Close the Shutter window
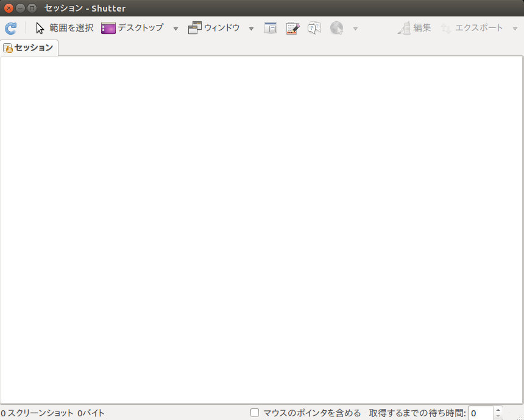Image resolution: width=524 pixels, height=420 pixels. tap(9, 8)
